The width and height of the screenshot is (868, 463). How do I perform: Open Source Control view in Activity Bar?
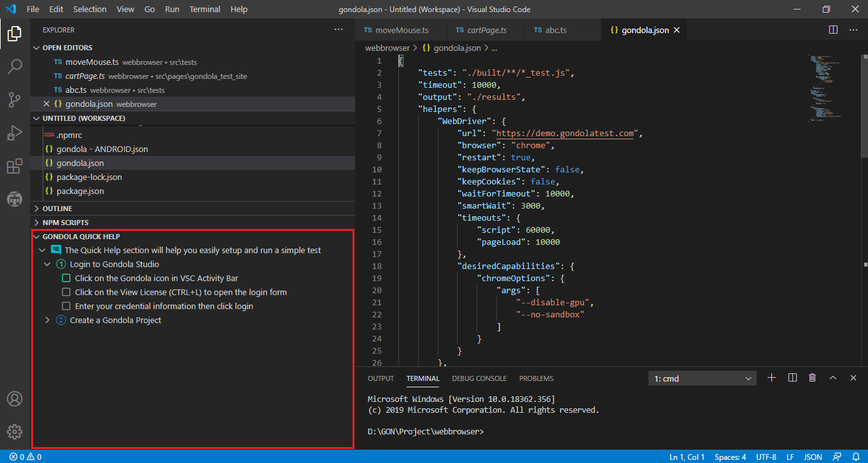point(15,100)
